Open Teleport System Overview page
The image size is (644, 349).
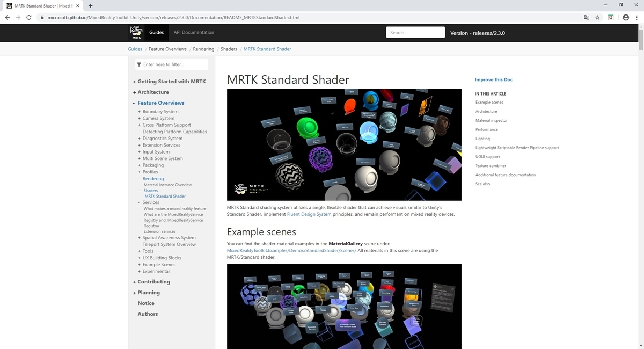point(169,244)
